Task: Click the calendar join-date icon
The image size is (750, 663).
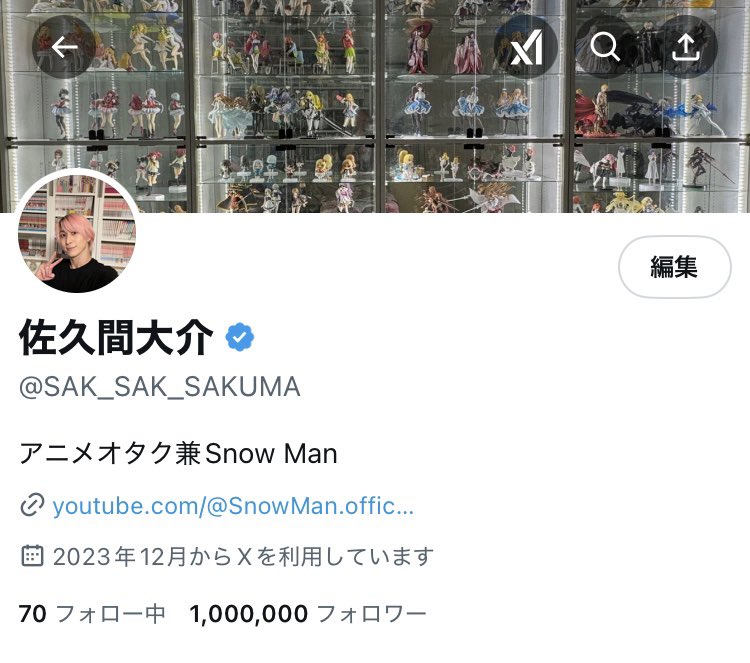Action: point(32,556)
